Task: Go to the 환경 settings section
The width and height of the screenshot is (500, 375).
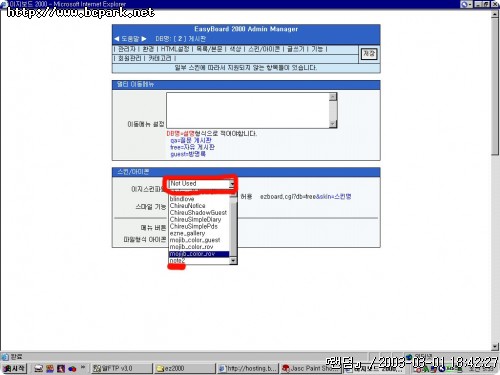Action: [x=148, y=49]
